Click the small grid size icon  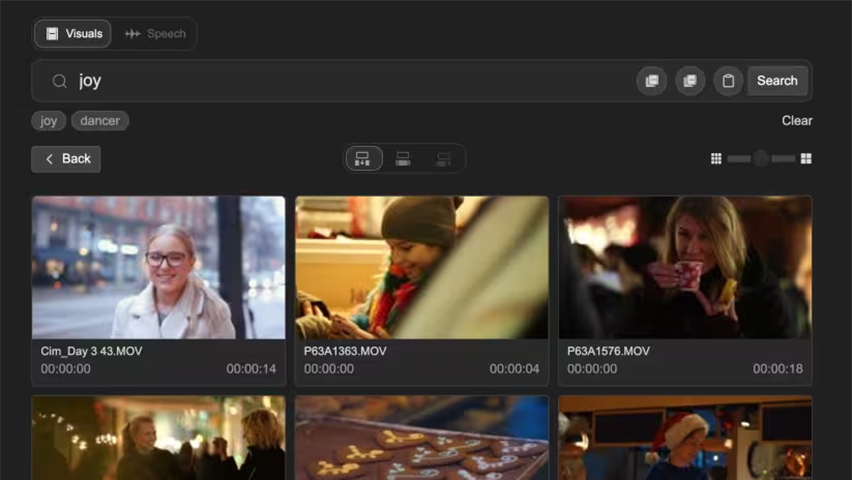(x=716, y=159)
